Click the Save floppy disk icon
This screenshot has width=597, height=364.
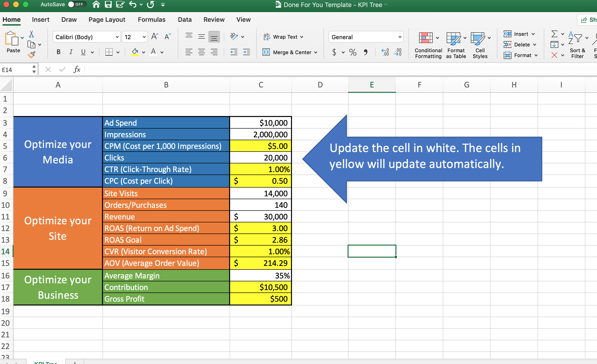[108, 4]
